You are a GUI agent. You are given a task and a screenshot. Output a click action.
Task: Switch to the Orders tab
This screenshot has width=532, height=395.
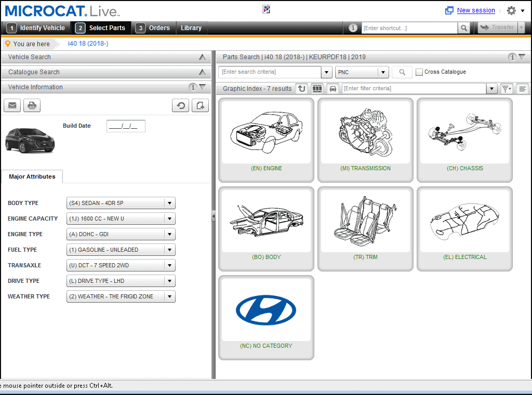(159, 28)
